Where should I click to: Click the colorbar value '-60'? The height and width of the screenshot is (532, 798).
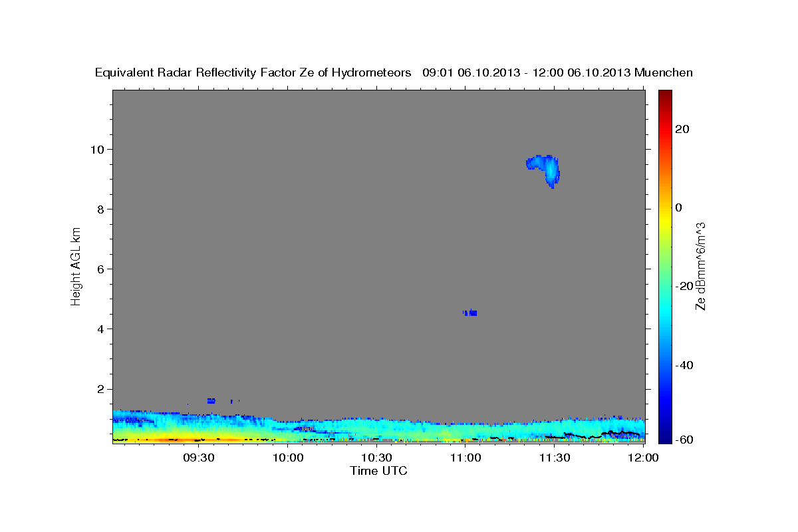(x=684, y=440)
